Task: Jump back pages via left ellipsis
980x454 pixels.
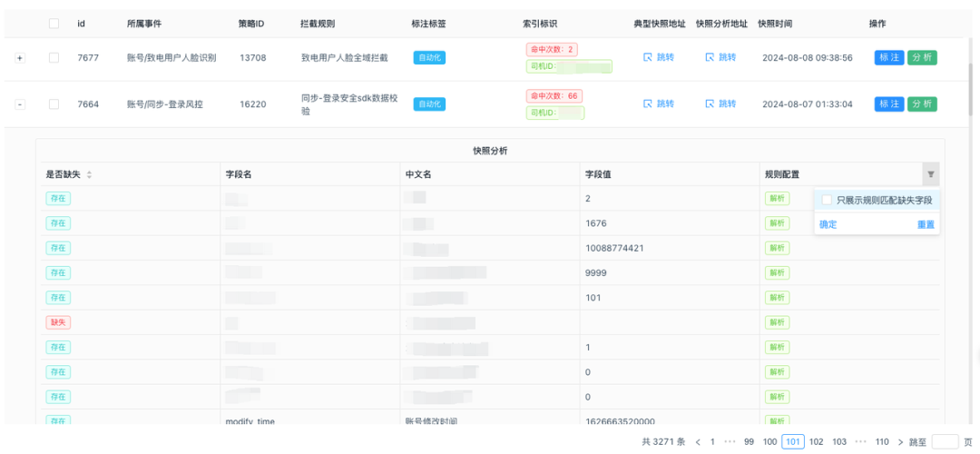Action: click(x=730, y=442)
